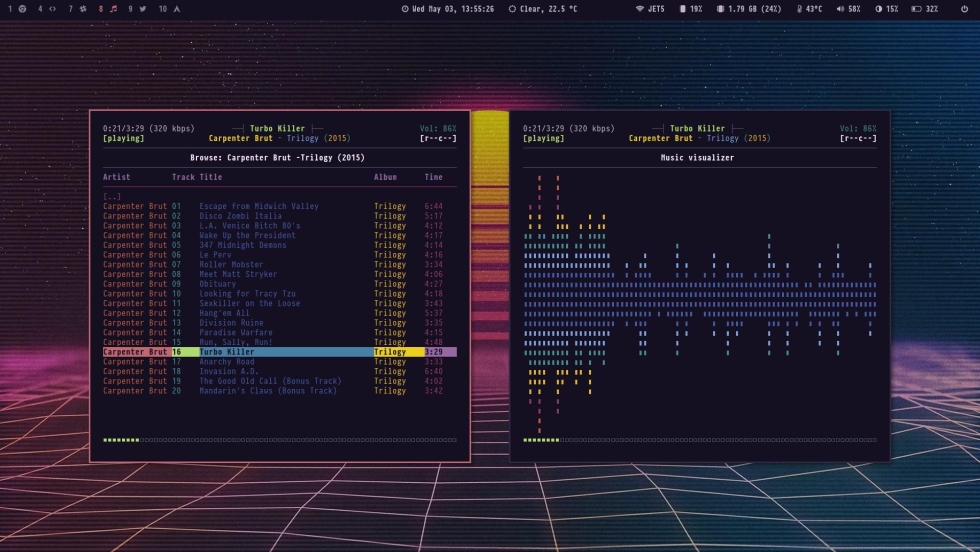The image size is (980, 552).
Task: Select track 17 Anarchy Road
Action: click(280, 361)
